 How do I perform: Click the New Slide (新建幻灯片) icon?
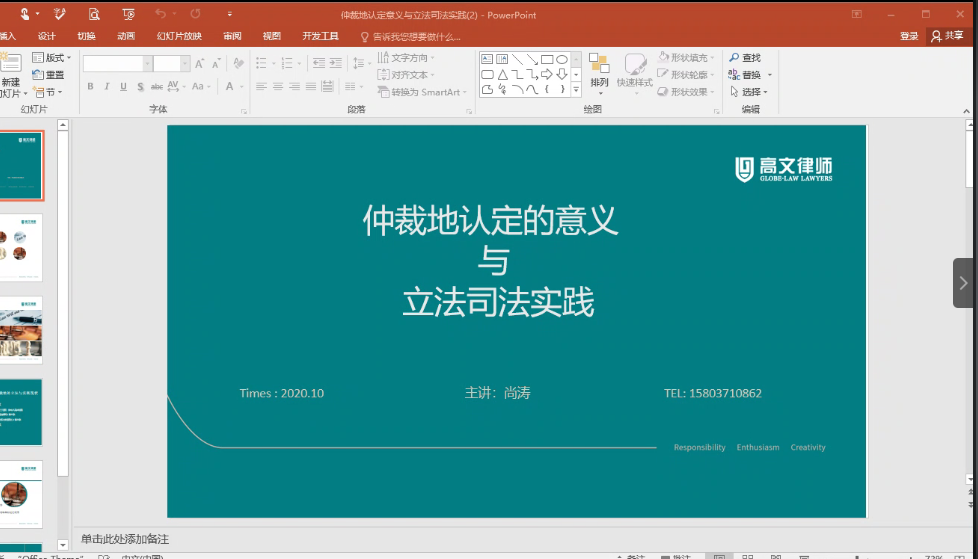pyautogui.click(x=11, y=64)
